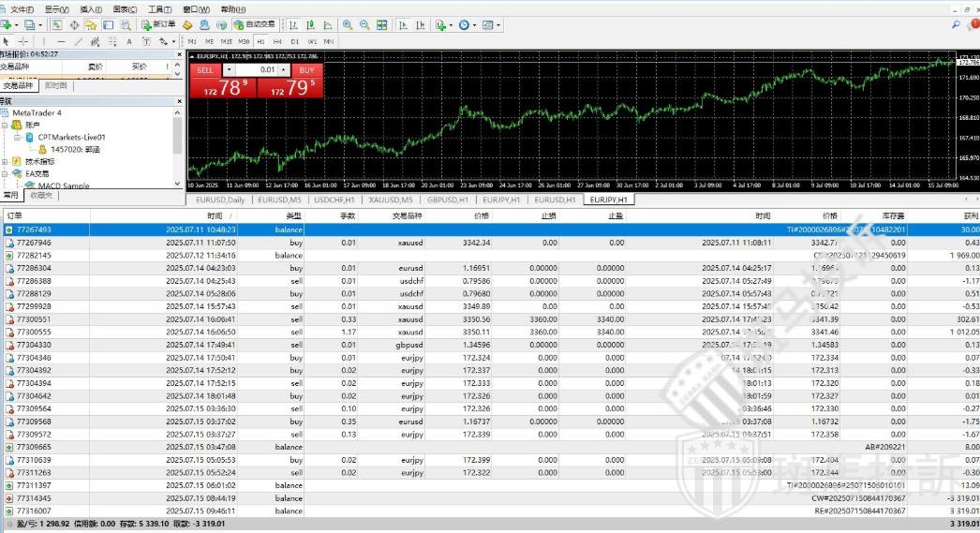The height and width of the screenshot is (533, 980).
Task: Open the 图表 (Charts) menu
Action: tap(122, 9)
